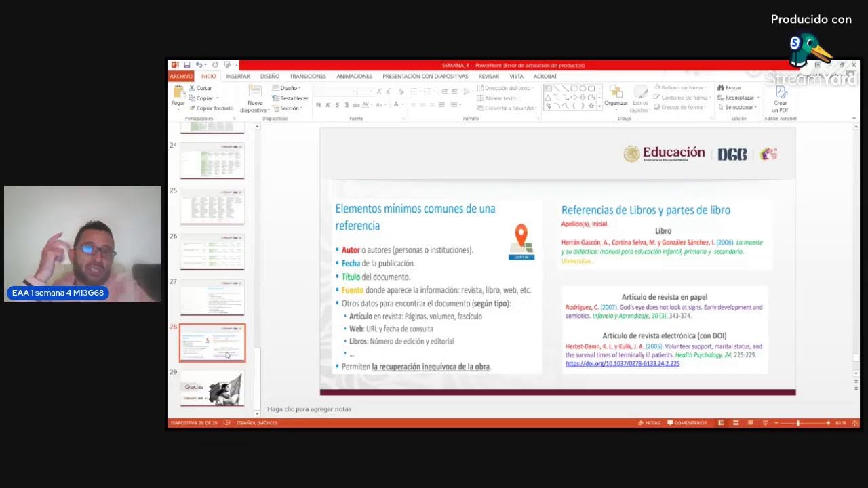Open the font size combo box
The width and height of the screenshot is (868, 488).
tap(365, 91)
